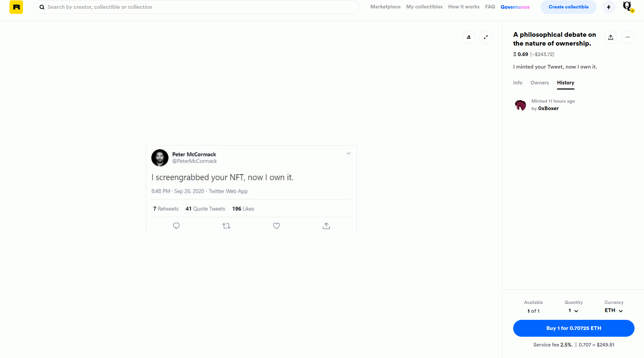The height and width of the screenshot is (358, 644).
Task: Expand the Quantity dropdown
Action: 573,311
